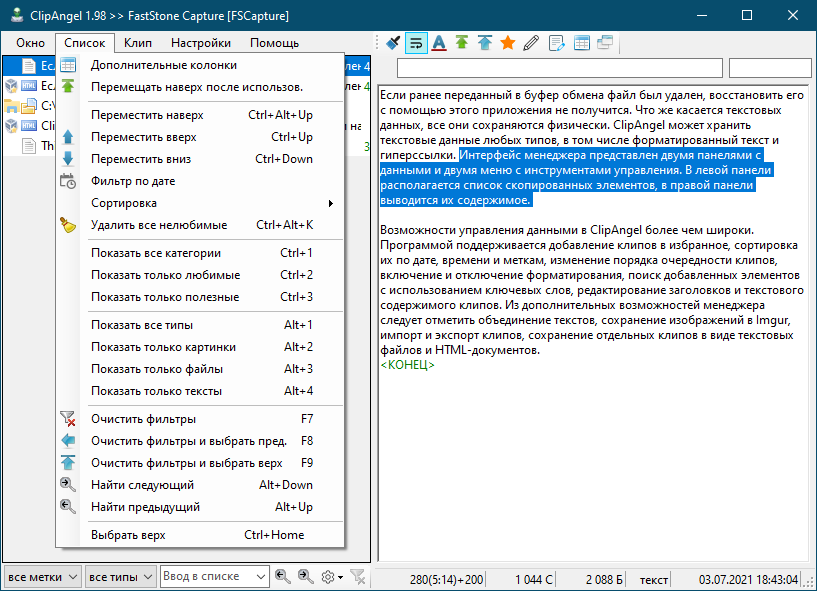Open the 'Настройки' menu

pyautogui.click(x=201, y=43)
